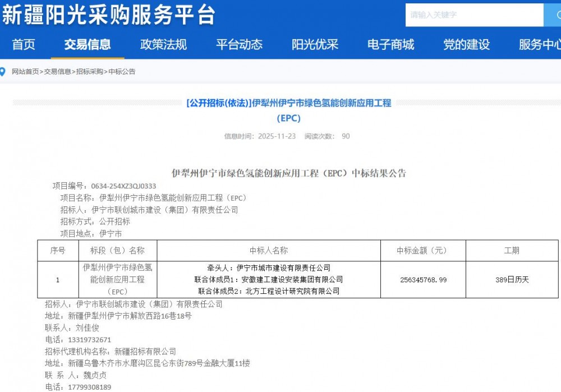Screen dimensions: 561x392
Task: Open the 电子商城 navigation item
Action: 390,45
